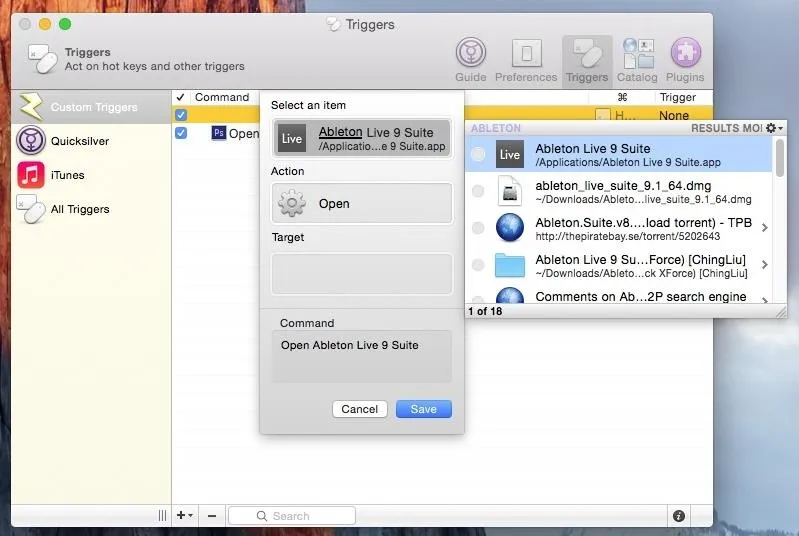This screenshot has height=536, width=799.
Task: Open the info button
Action: 679,516
